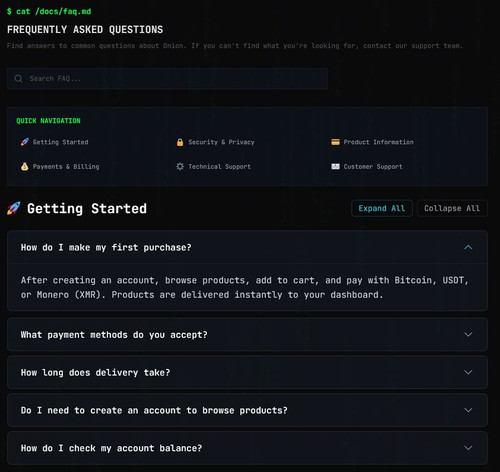
Task: Click the credit card icon for Product Information
Action: [x=335, y=142]
